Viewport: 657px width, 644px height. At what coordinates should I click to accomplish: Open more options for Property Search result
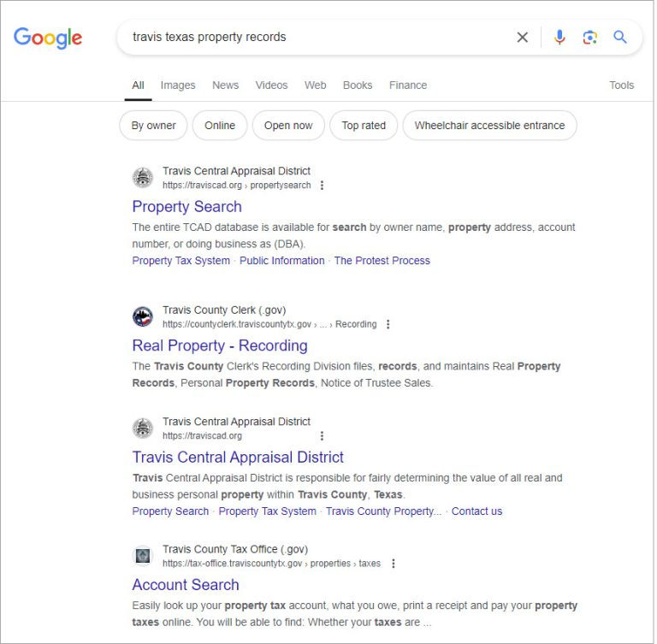[x=322, y=186]
